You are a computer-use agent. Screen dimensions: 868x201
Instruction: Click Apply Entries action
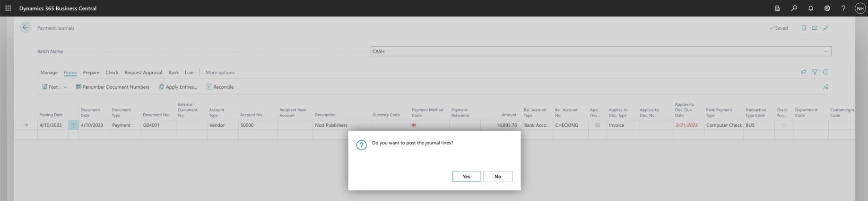(178, 87)
